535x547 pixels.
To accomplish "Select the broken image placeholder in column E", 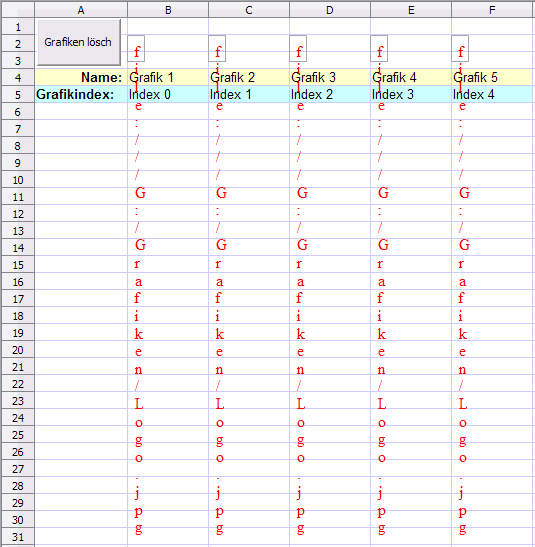I will coord(379,48).
